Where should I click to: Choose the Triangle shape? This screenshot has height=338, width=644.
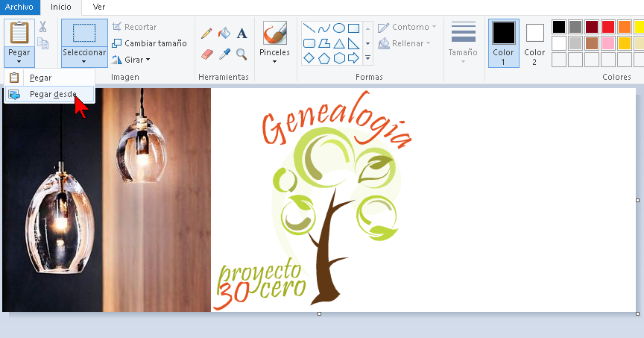339,43
